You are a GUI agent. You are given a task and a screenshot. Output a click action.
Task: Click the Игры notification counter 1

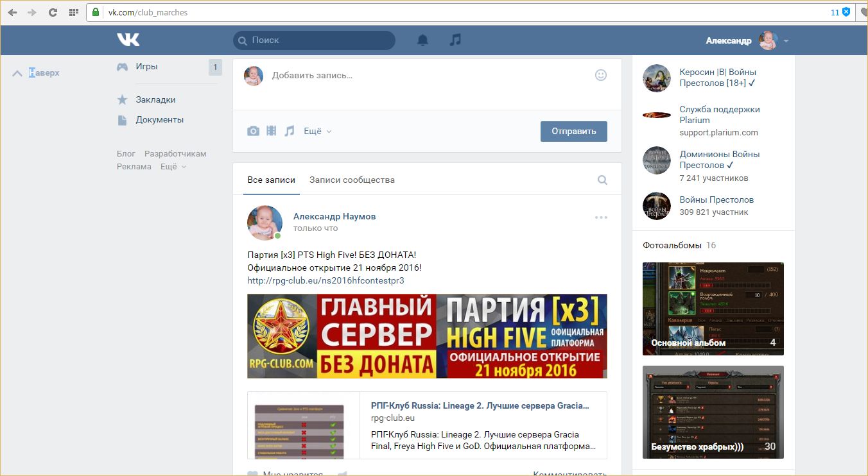pyautogui.click(x=216, y=67)
